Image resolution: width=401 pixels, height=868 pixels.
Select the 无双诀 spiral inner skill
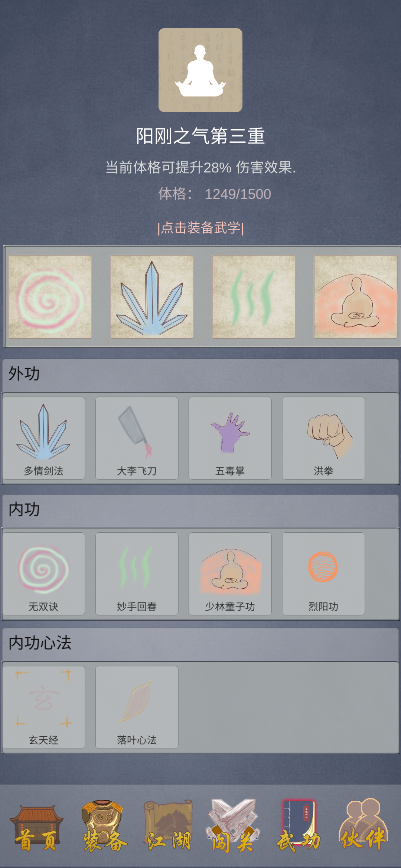coord(44,574)
